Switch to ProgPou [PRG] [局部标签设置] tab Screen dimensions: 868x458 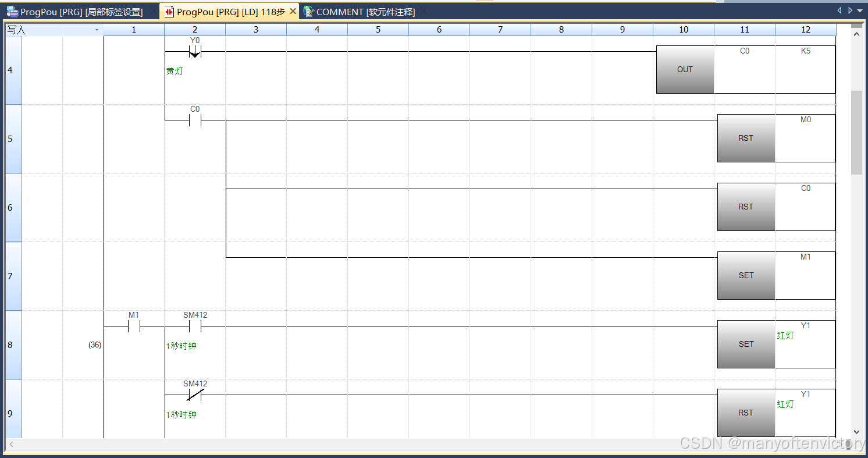[81, 12]
